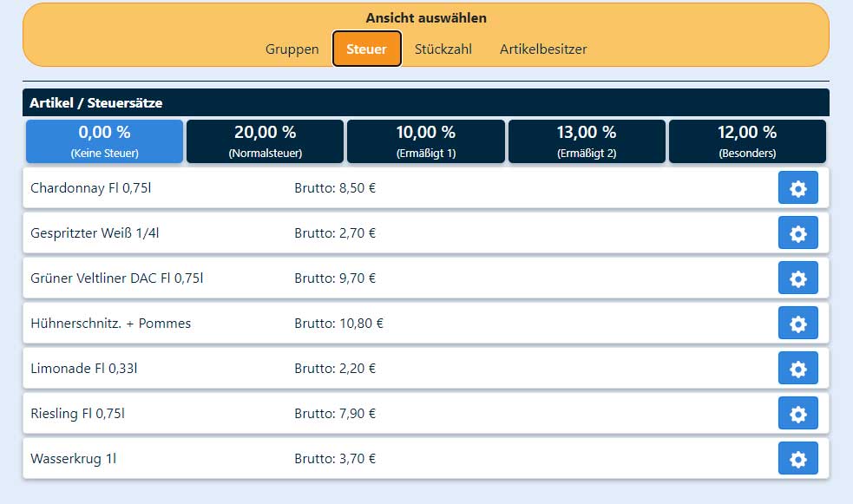Click the Riesling Fl 0,75l article name
853x504 pixels.
click(77, 414)
